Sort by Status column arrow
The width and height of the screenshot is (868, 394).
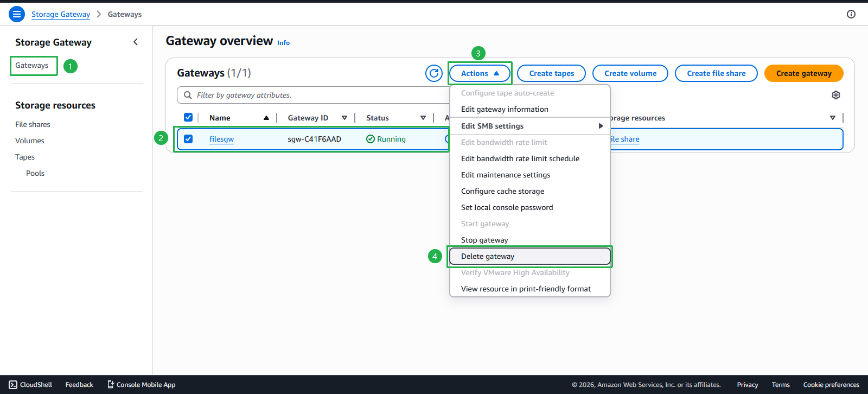423,118
